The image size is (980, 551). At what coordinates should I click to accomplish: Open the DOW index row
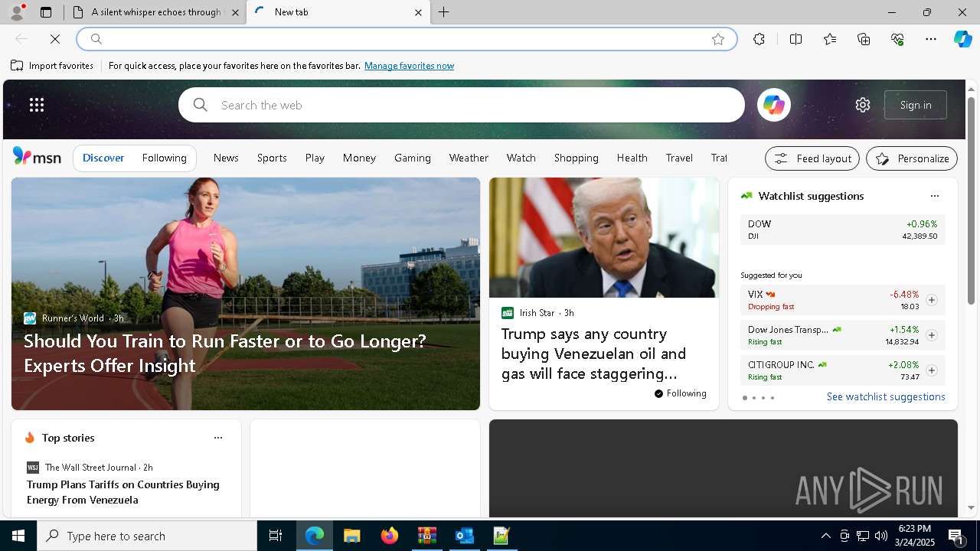(842, 230)
